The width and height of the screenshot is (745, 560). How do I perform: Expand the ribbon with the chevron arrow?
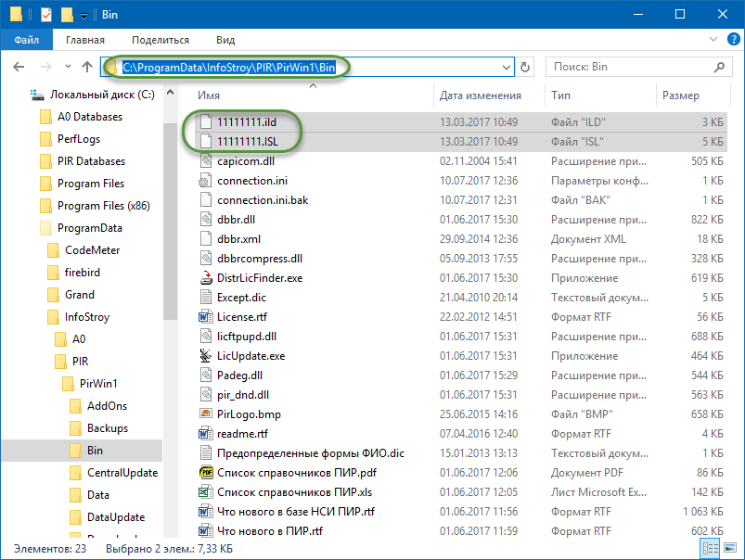pos(713,39)
